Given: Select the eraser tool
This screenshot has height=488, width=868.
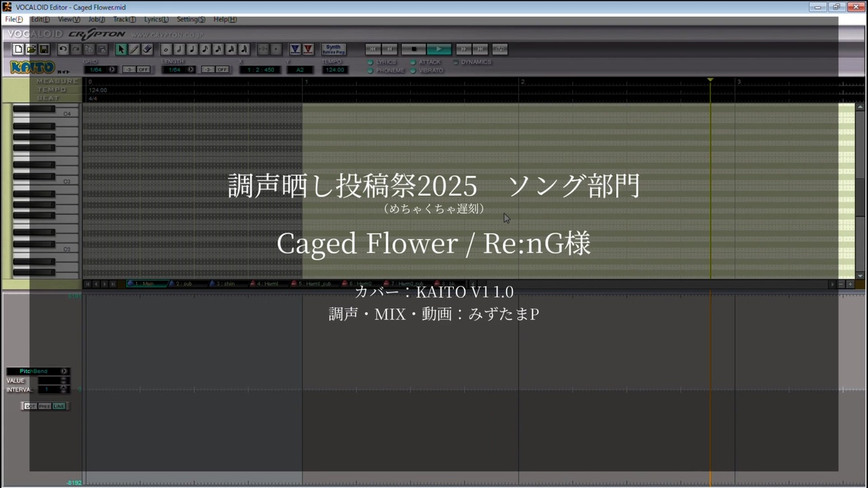Looking at the screenshot, I should [x=147, y=49].
